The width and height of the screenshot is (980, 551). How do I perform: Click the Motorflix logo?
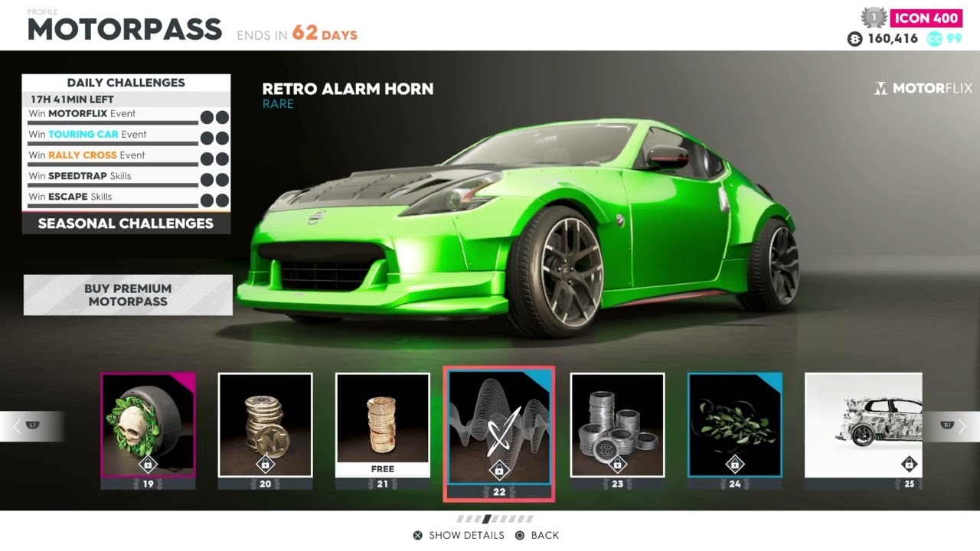click(923, 89)
